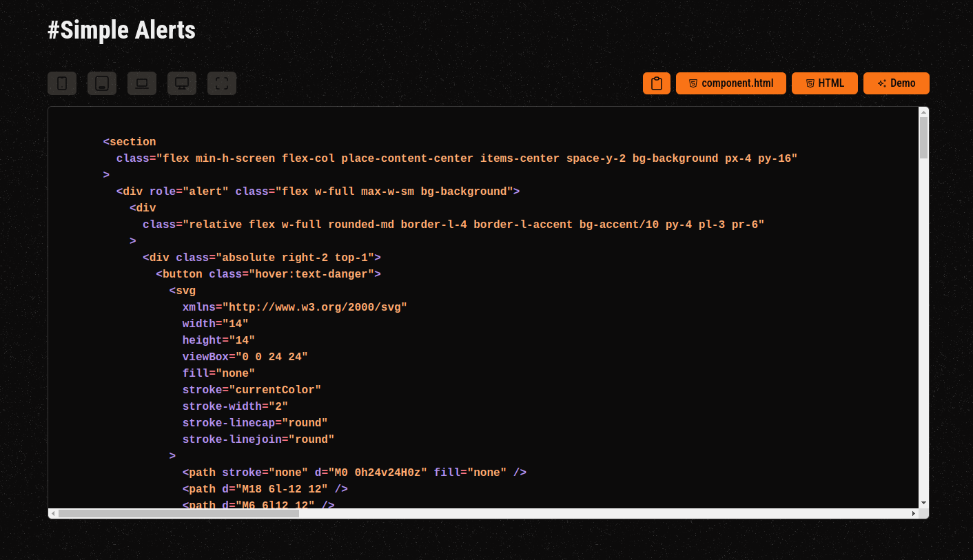Open the component.html file button
The height and width of the screenshot is (560, 973).
point(730,83)
